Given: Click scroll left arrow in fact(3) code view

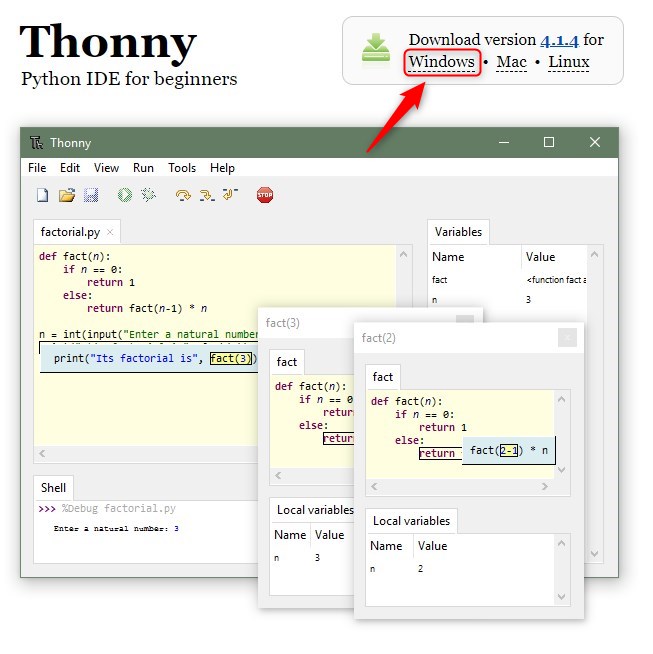Looking at the screenshot, I should coord(279,475).
